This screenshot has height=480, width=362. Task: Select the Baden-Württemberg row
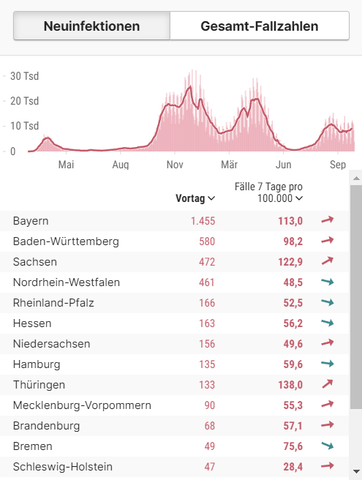tap(175, 241)
